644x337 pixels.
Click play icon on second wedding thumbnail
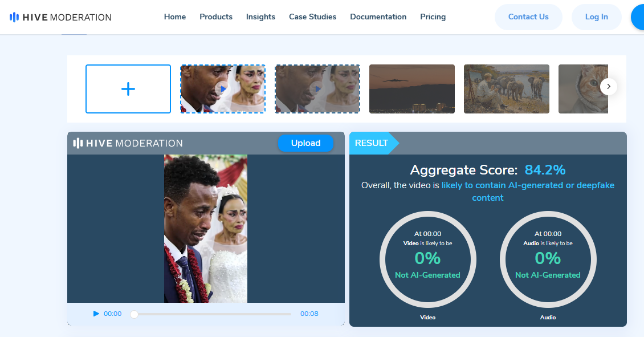click(x=317, y=89)
